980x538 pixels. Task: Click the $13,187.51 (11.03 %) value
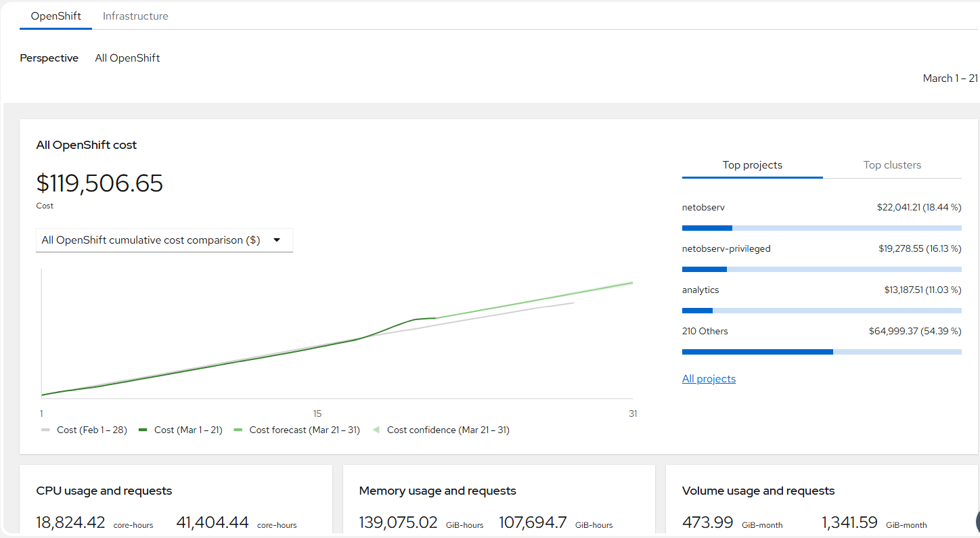(922, 290)
